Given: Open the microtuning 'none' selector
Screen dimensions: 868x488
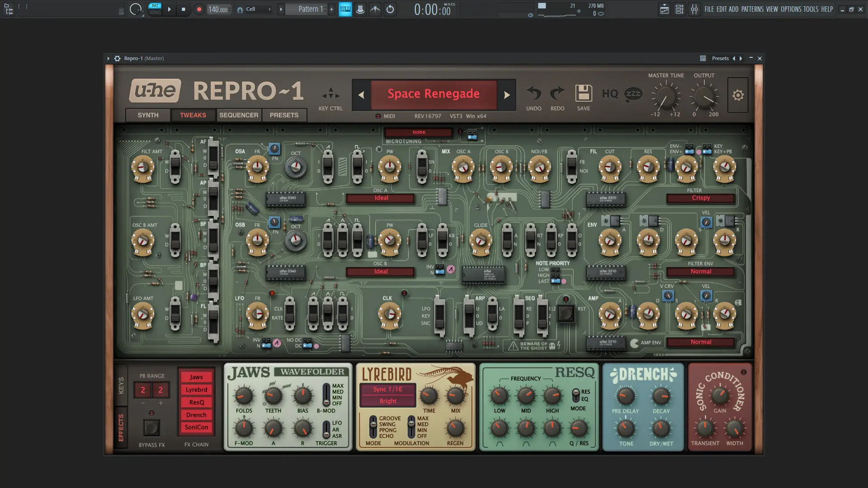Looking at the screenshot, I should 419,132.
